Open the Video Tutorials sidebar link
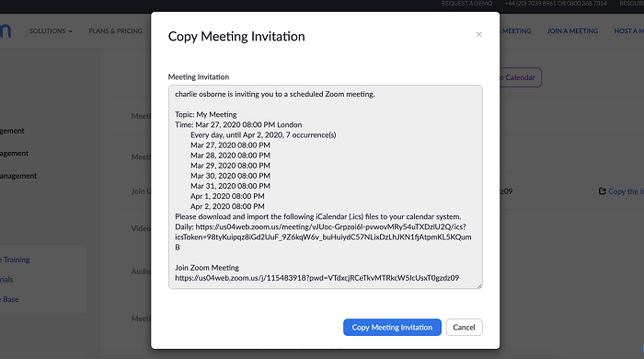644x359 pixels. click(x=6, y=279)
